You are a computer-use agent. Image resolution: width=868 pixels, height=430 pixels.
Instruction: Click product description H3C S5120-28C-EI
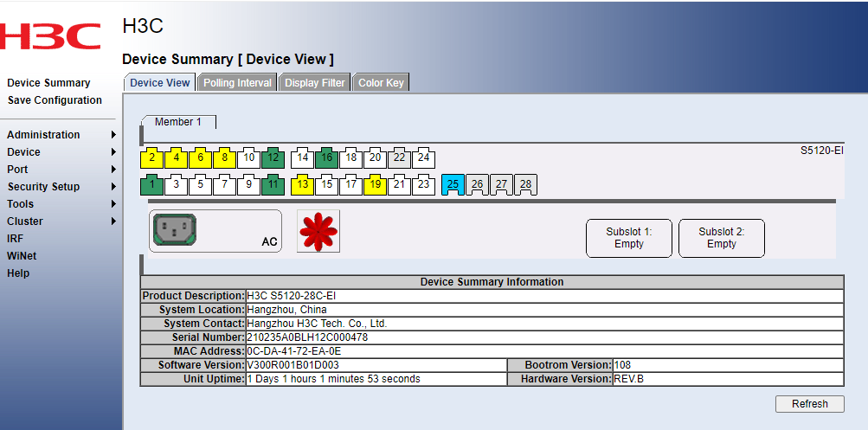pos(291,296)
